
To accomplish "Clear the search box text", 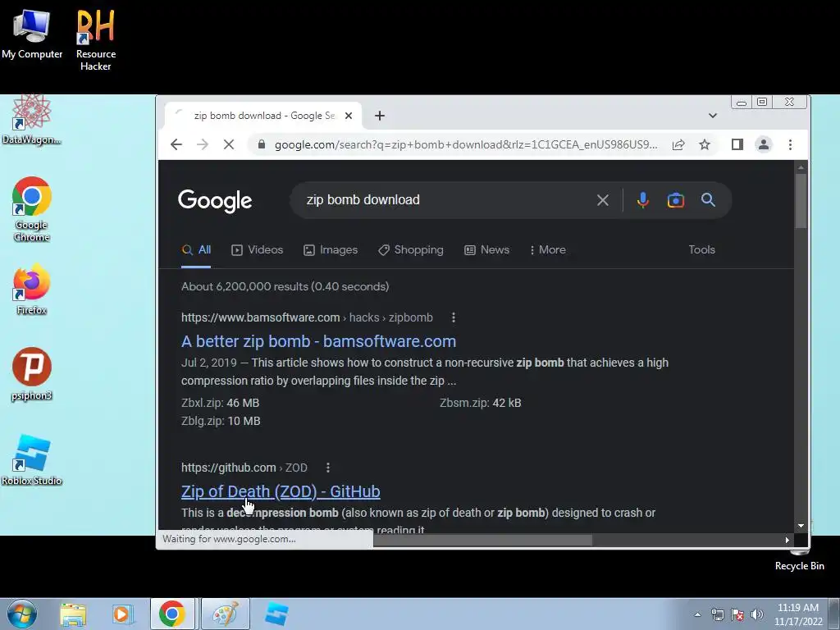I will (603, 200).
